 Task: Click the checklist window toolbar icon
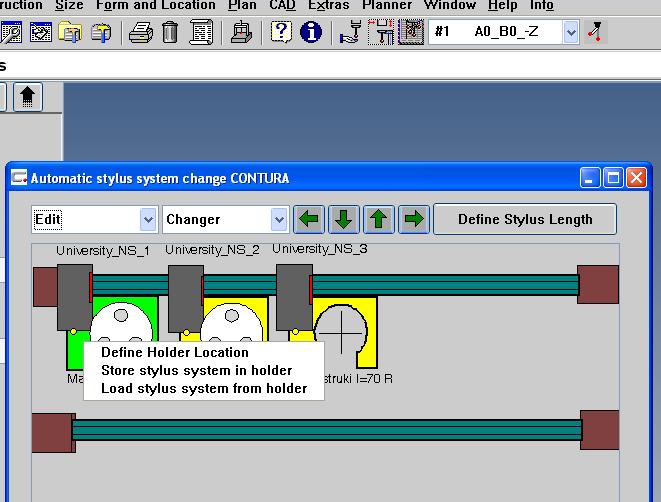(x=41, y=32)
